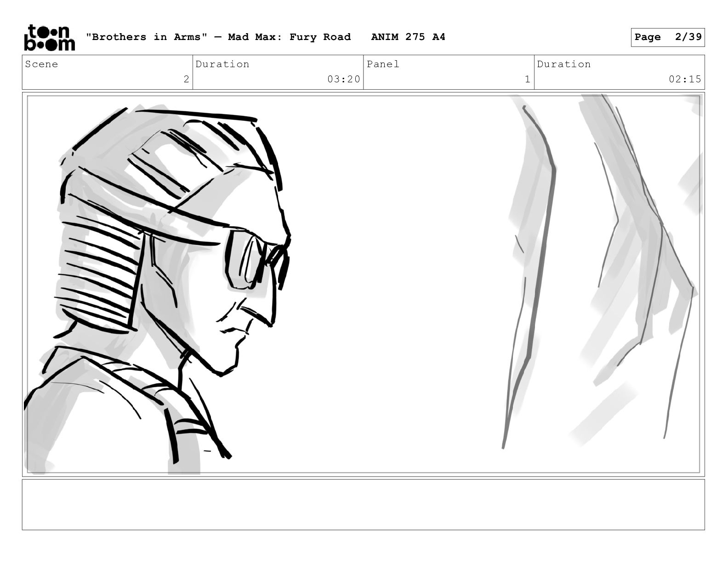Image resolution: width=728 pixels, height=563 pixels.
Task: Click the Panel label
Action: [383, 64]
